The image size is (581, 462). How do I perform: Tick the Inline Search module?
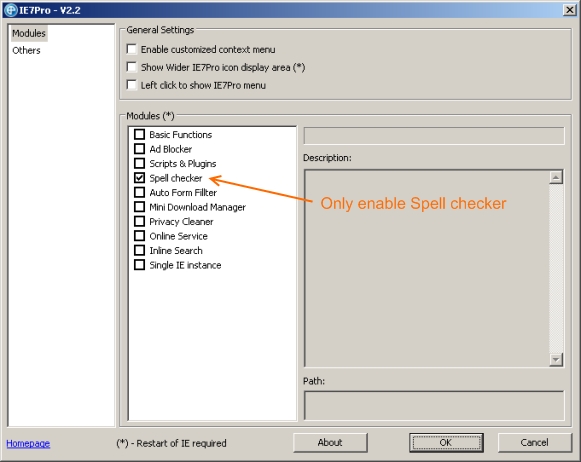pyautogui.click(x=139, y=250)
